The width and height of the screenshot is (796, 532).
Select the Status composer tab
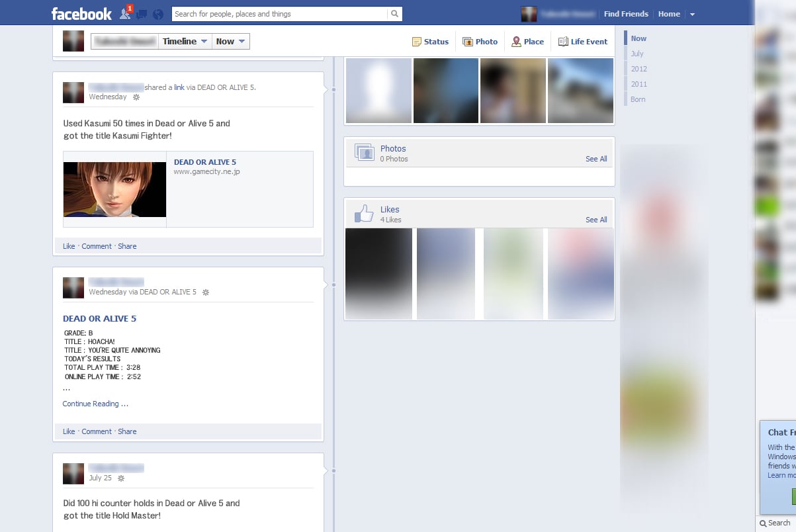[430, 42]
